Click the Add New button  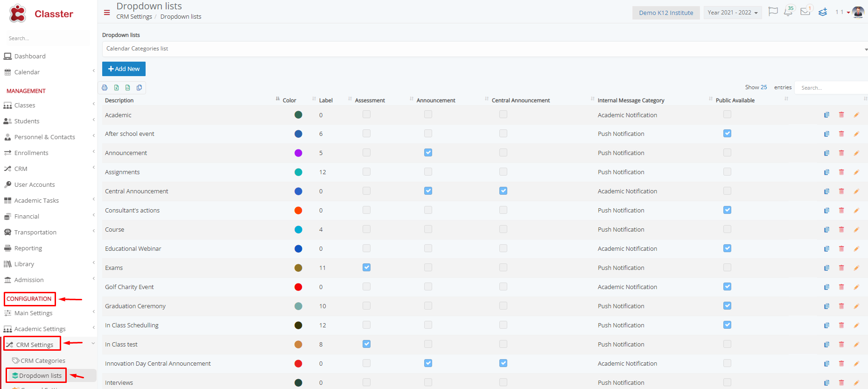coord(124,69)
